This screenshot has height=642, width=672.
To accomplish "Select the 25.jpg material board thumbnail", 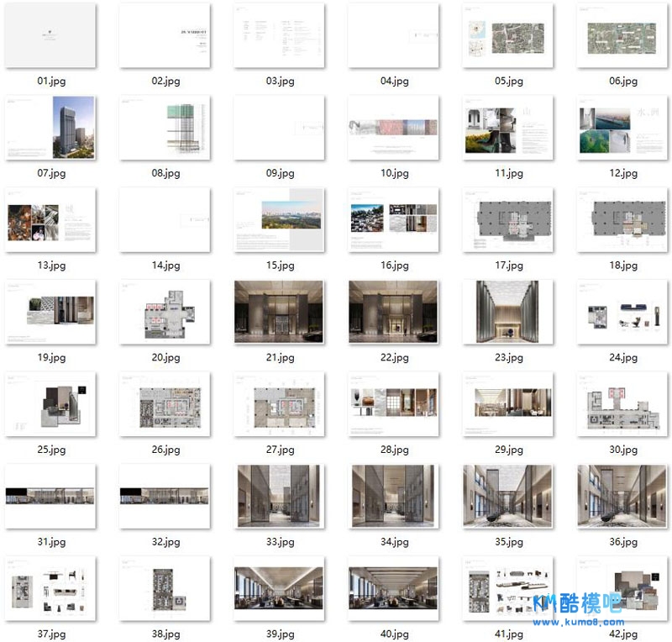I will [50, 404].
